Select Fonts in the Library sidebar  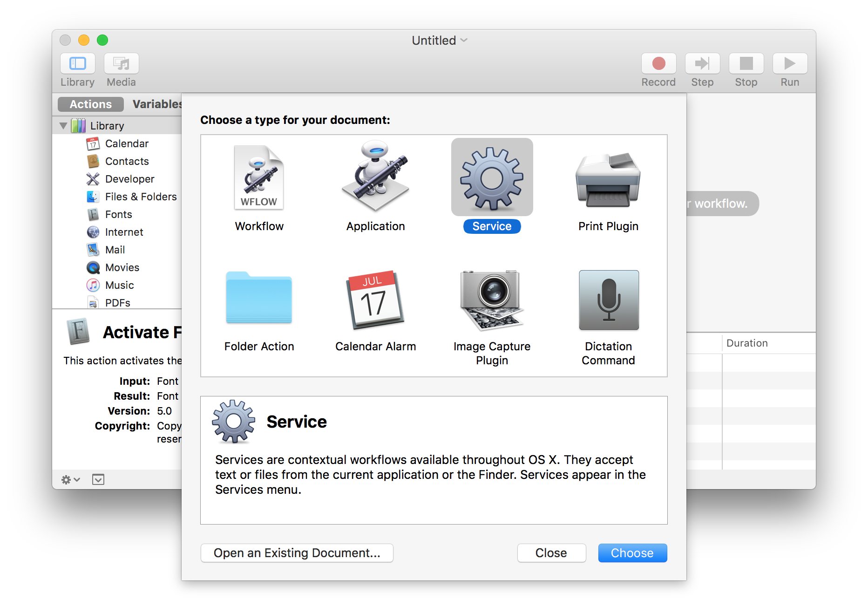point(118,214)
